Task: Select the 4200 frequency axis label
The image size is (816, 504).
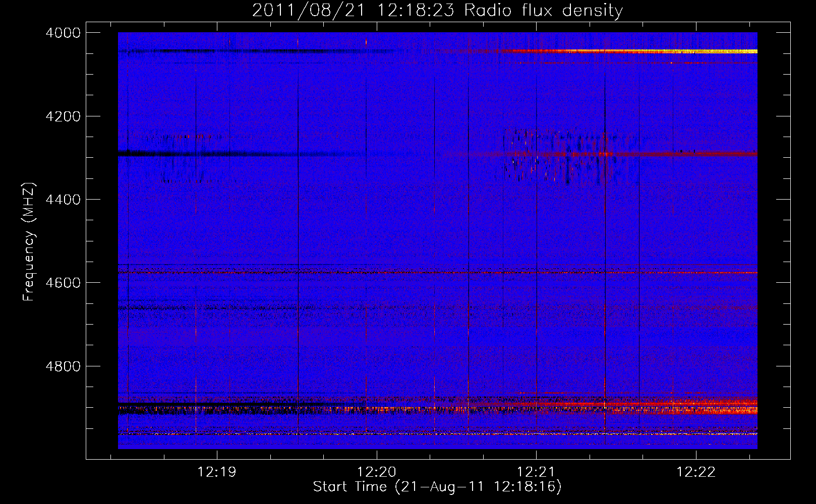Action: click(x=63, y=116)
